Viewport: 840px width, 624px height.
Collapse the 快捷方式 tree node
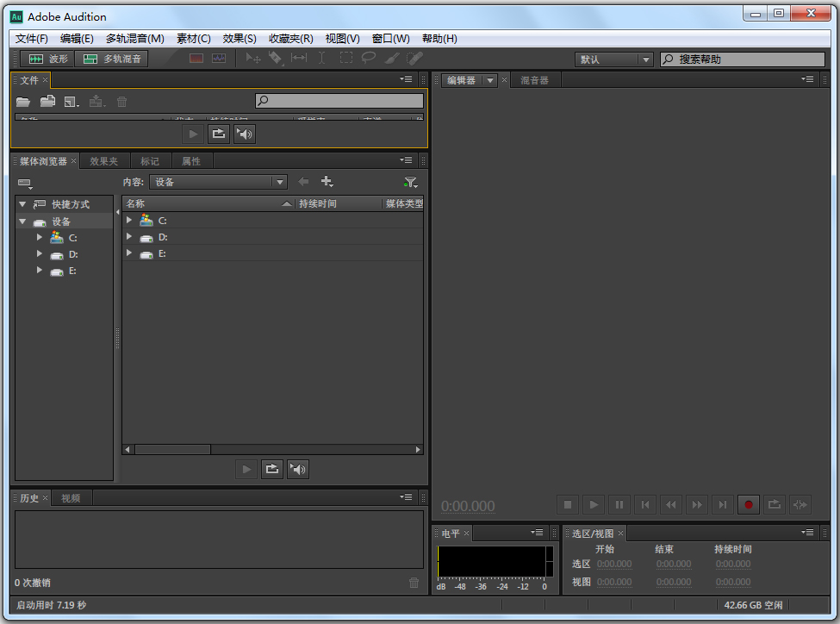coord(22,204)
